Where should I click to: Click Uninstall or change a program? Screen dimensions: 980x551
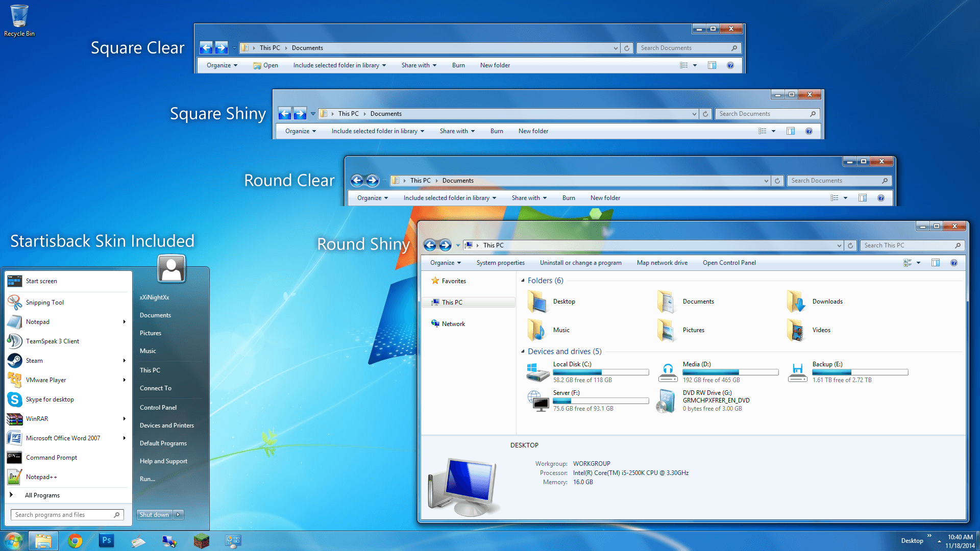580,263
